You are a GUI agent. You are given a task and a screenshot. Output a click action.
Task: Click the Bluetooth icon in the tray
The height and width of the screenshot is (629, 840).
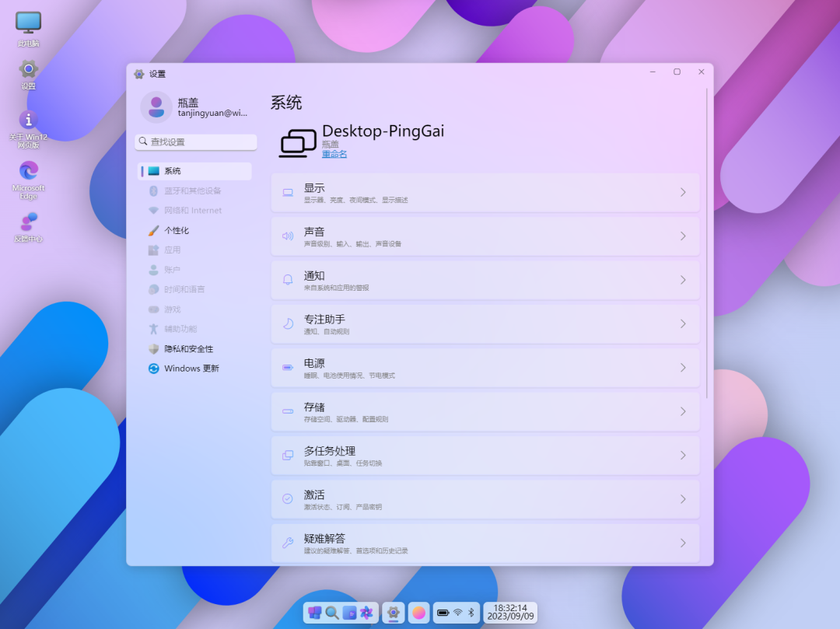click(x=471, y=613)
